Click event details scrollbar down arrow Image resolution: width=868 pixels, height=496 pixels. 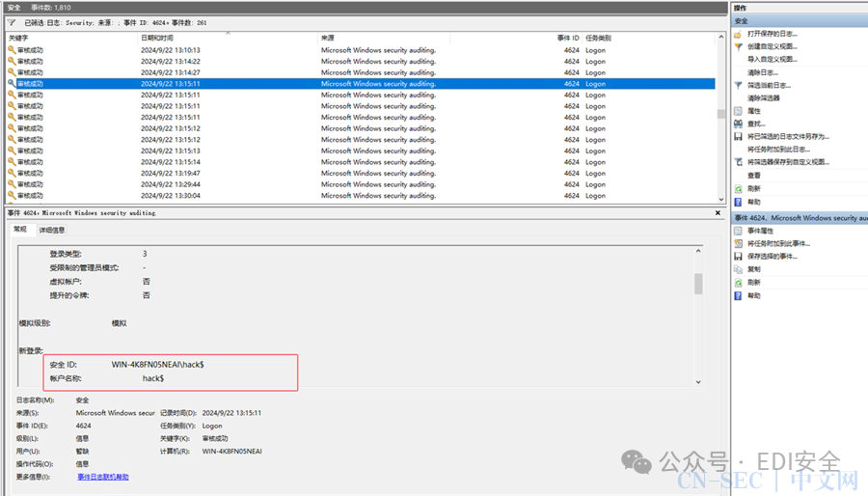pyautogui.click(x=698, y=382)
